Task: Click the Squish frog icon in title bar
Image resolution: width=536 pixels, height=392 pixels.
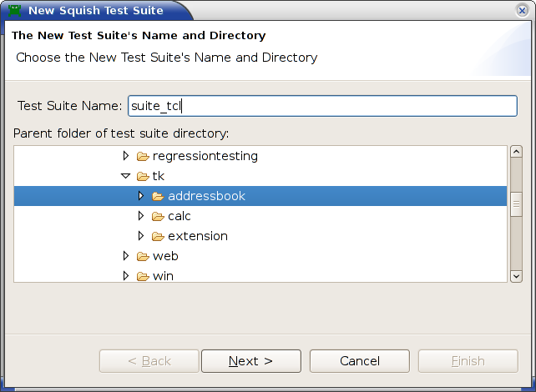Action: point(15,10)
